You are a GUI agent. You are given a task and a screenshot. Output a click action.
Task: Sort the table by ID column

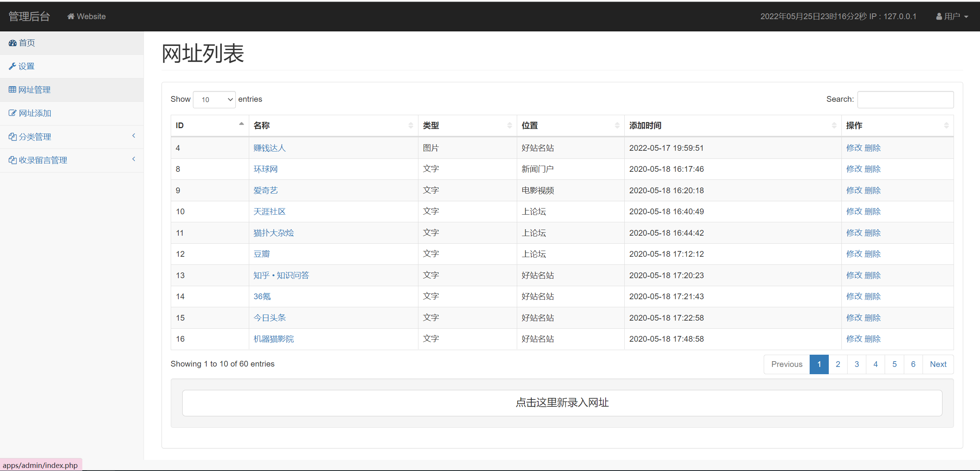(209, 125)
